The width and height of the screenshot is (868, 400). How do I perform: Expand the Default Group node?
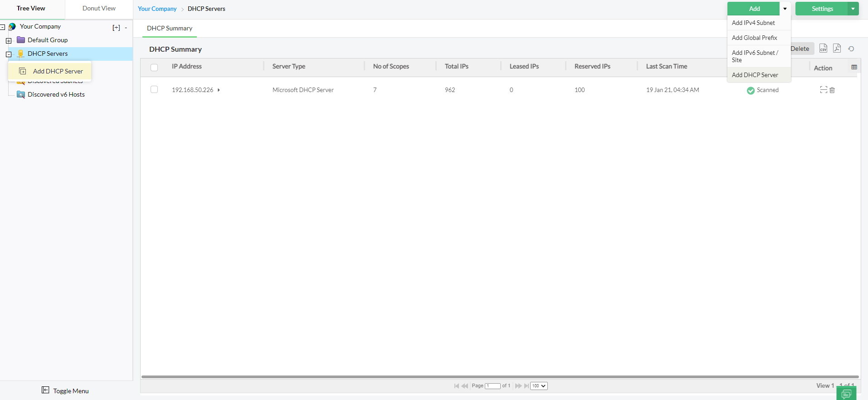pyautogui.click(x=9, y=41)
